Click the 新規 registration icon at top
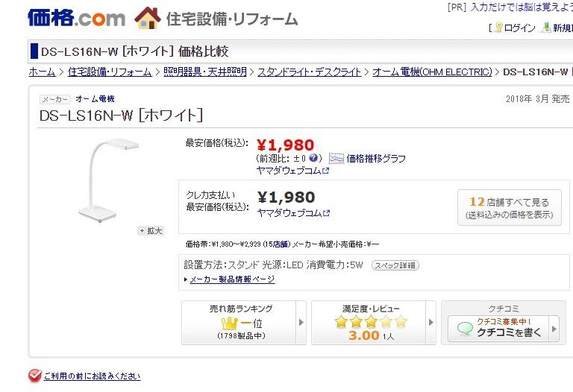 click(x=547, y=28)
